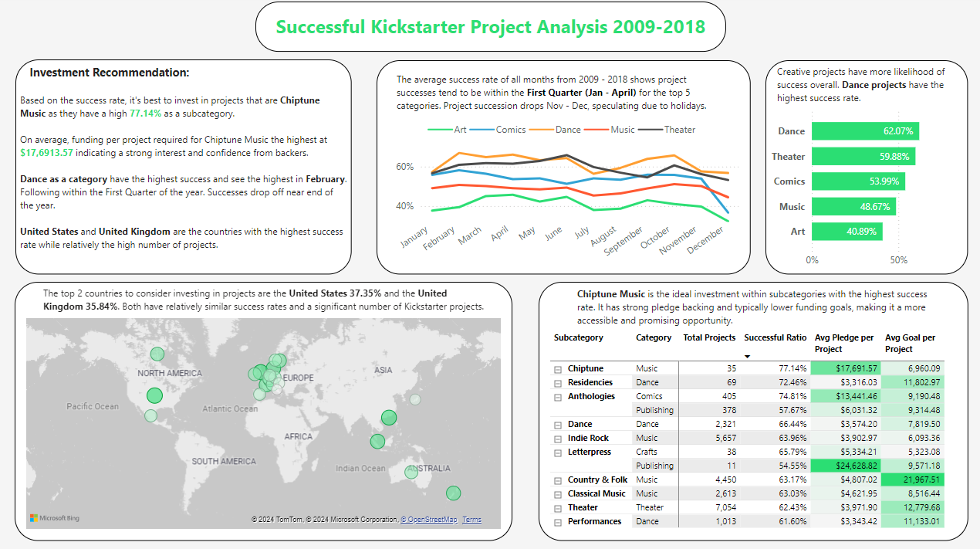Click the 77.14% Successful Ratio cell
This screenshot has width=980, height=549.
click(775, 368)
